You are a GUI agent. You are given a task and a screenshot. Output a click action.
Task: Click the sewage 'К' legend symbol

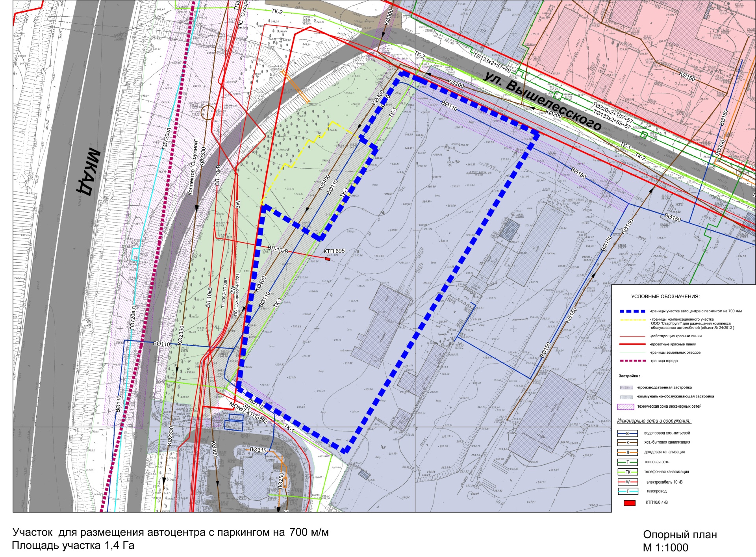(x=627, y=443)
